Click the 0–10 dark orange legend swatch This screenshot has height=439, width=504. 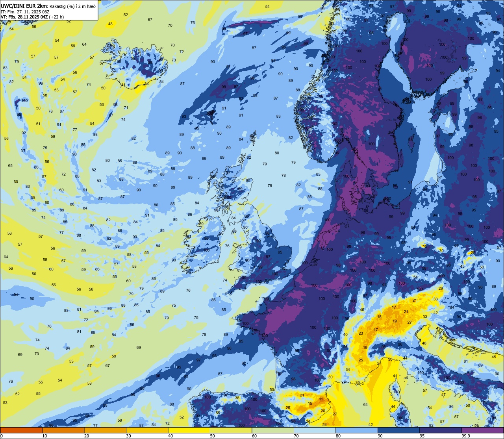pos(21,430)
